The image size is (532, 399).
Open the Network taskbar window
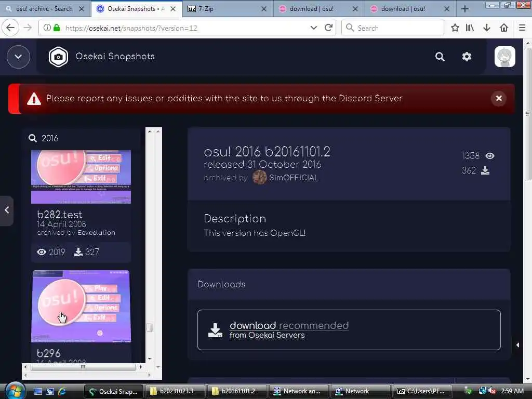click(x=361, y=391)
